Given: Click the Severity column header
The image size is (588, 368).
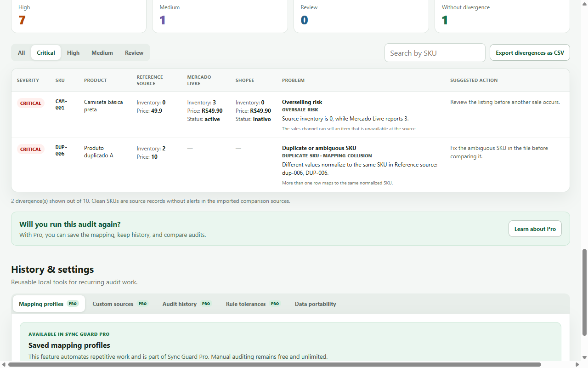Looking at the screenshot, I should coord(28,80).
